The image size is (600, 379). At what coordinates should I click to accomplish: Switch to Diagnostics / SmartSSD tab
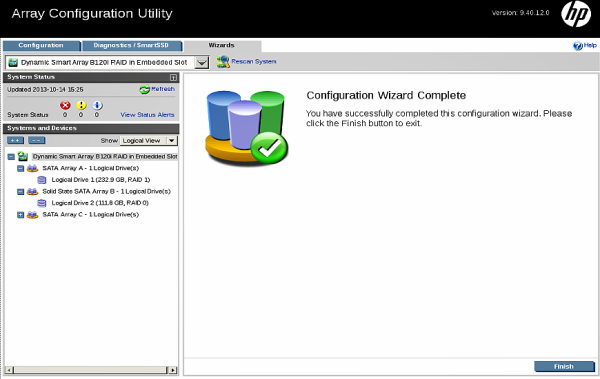point(132,46)
